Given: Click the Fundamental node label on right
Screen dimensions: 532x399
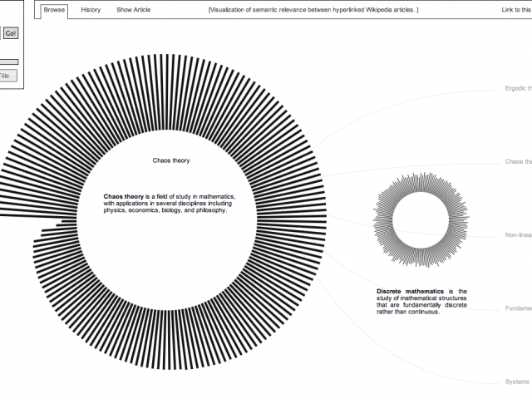Looking at the screenshot, I should [x=518, y=308].
